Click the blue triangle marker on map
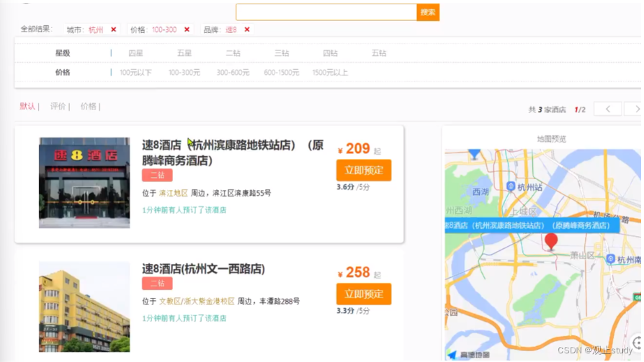This screenshot has height=362, width=644. (475, 154)
